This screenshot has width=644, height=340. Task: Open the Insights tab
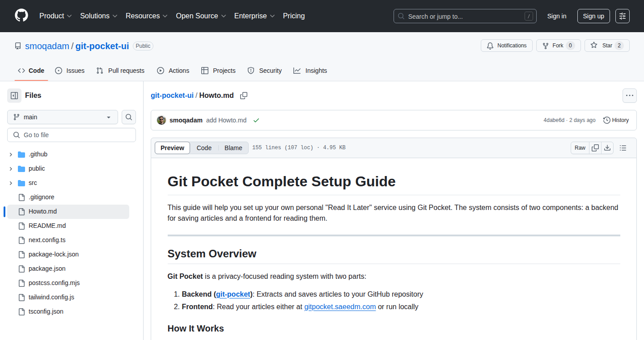pyautogui.click(x=310, y=71)
